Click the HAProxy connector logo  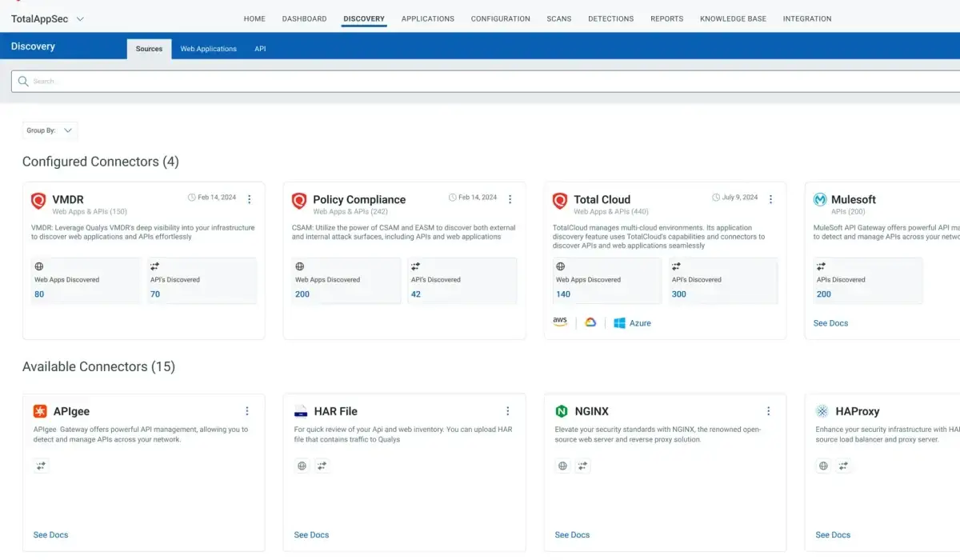tap(820, 410)
